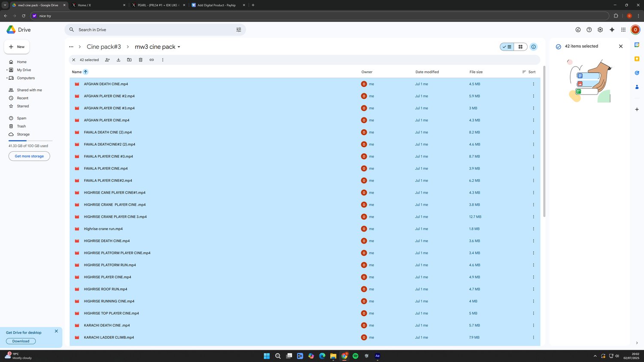The height and width of the screenshot is (362, 644).
Task: Open the Google account avatar
Action: point(635,30)
